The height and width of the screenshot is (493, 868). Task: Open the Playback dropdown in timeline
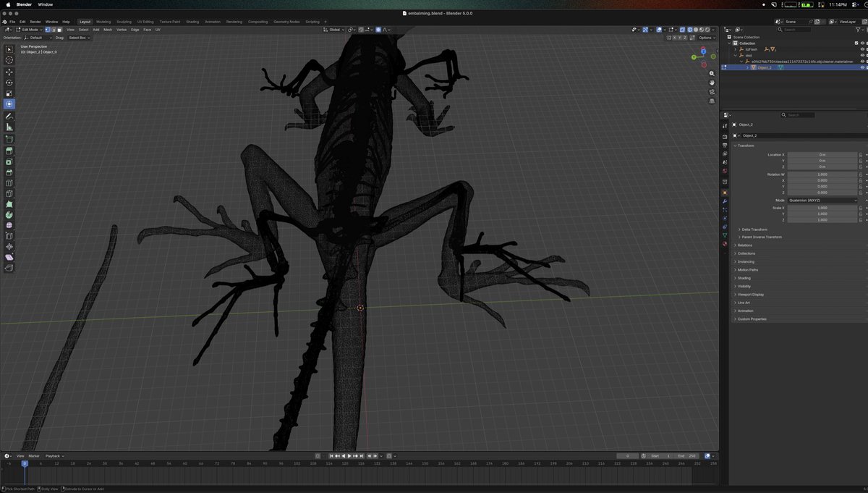(55, 456)
